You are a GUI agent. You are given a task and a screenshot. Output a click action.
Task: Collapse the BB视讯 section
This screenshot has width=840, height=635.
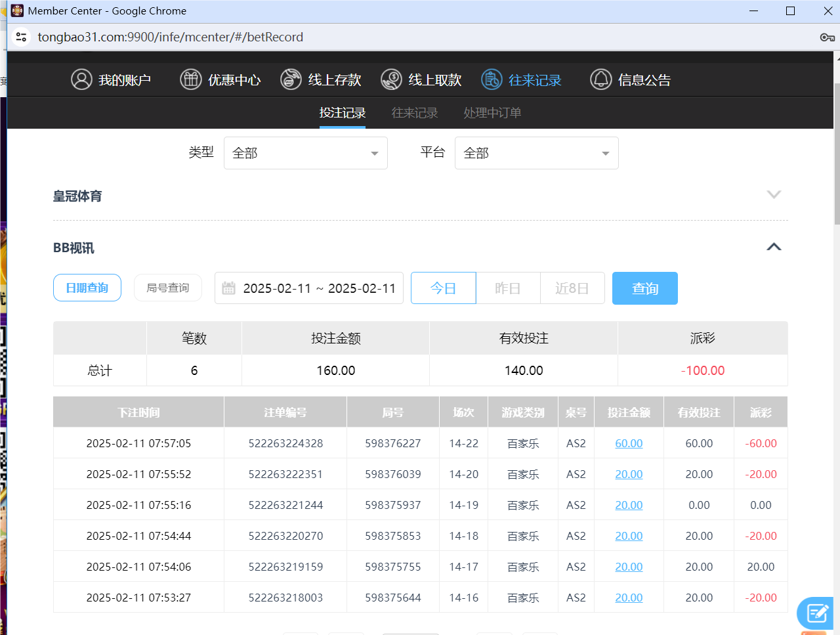coord(774,247)
